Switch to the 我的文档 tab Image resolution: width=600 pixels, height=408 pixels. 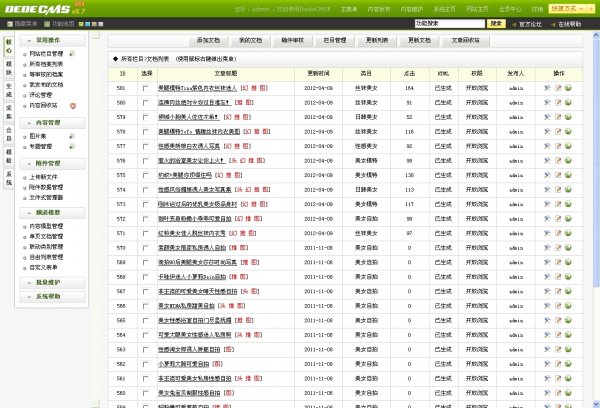tap(251, 40)
